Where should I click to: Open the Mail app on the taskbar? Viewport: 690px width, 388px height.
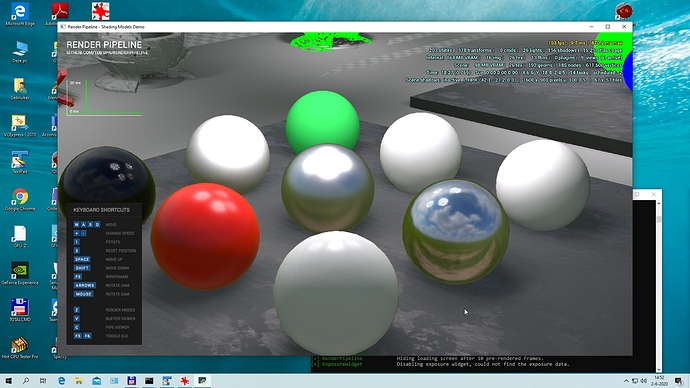(x=96, y=381)
